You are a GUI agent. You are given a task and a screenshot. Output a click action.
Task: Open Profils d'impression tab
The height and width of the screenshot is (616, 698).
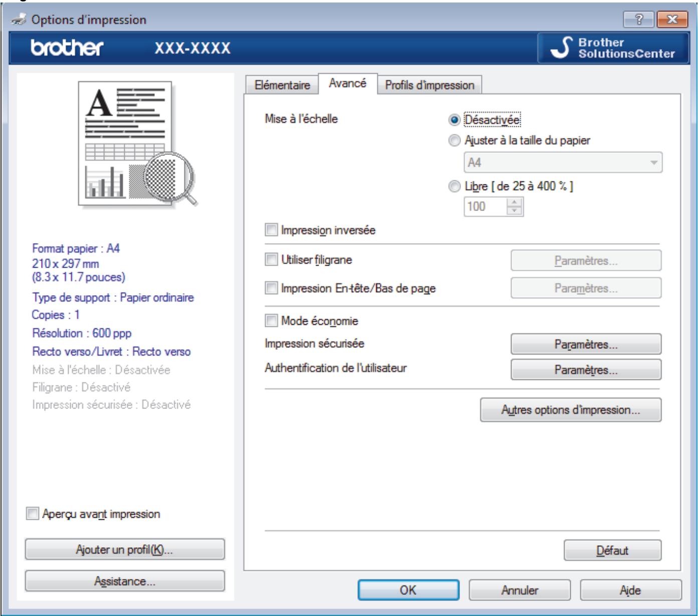[429, 85]
